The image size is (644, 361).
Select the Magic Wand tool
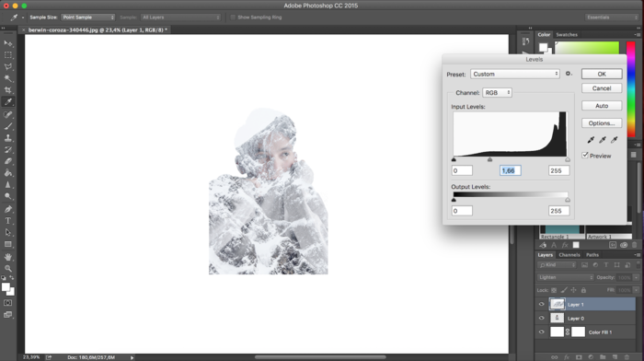(7, 78)
